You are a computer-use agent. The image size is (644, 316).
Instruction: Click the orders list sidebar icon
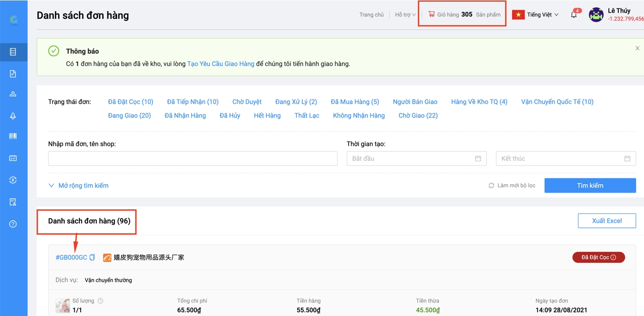tap(13, 52)
